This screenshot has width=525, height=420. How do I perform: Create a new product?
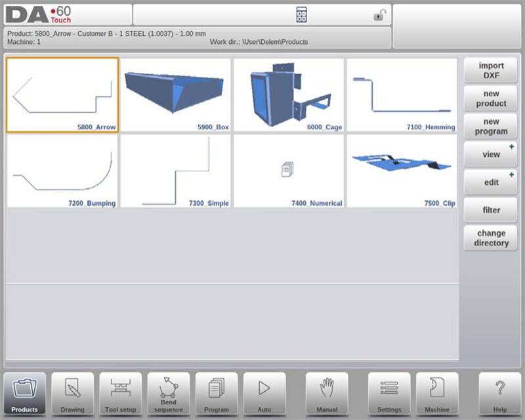491,98
